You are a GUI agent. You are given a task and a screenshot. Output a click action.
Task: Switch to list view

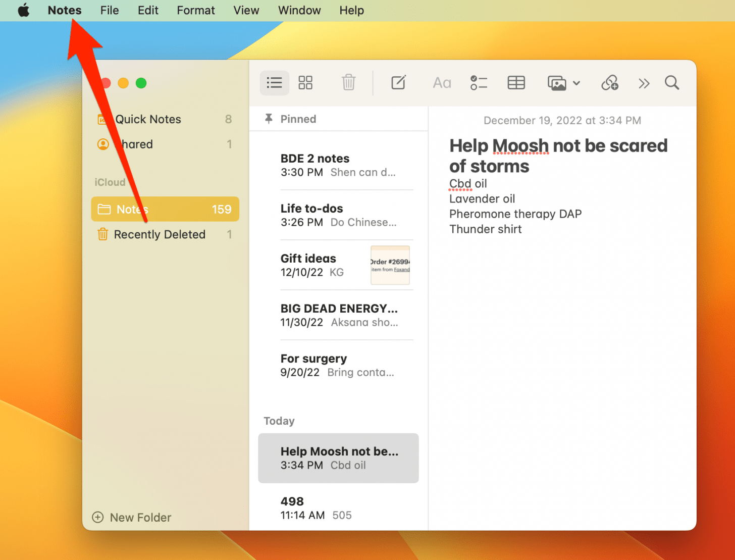(x=274, y=82)
